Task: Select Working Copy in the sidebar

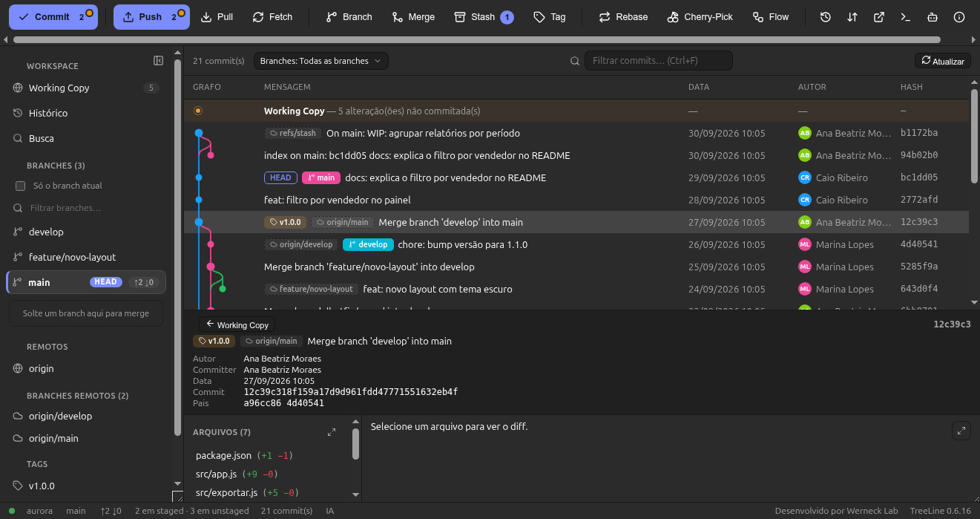Action: click(x=86, y=88)
